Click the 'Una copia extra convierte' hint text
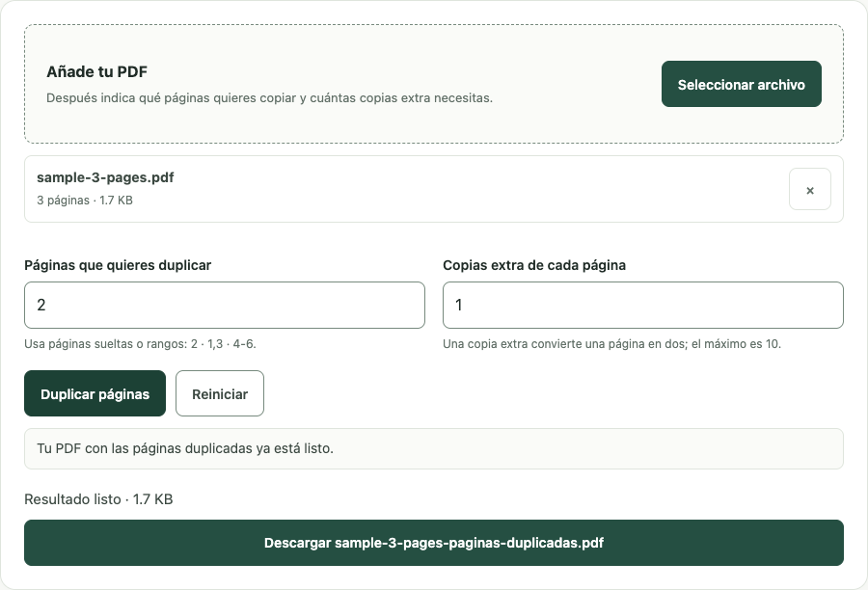Viewport: 868px width, 590px height. (x=611, y=344)
